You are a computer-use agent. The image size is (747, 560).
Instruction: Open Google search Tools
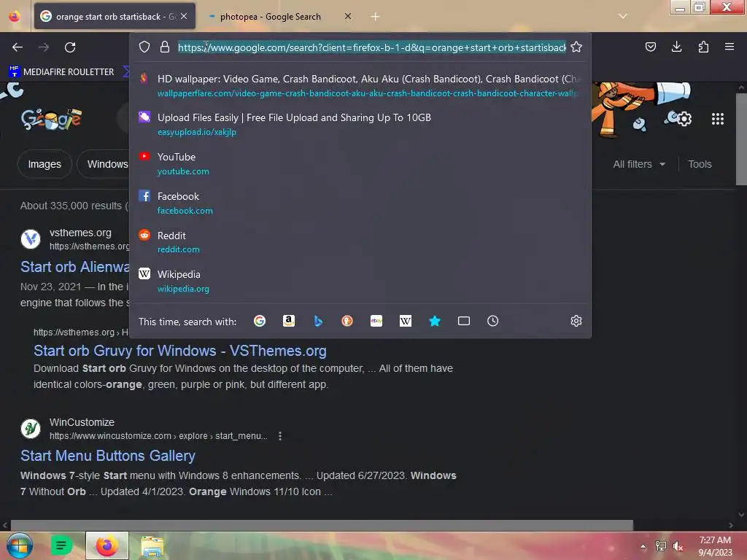point(700,164)
